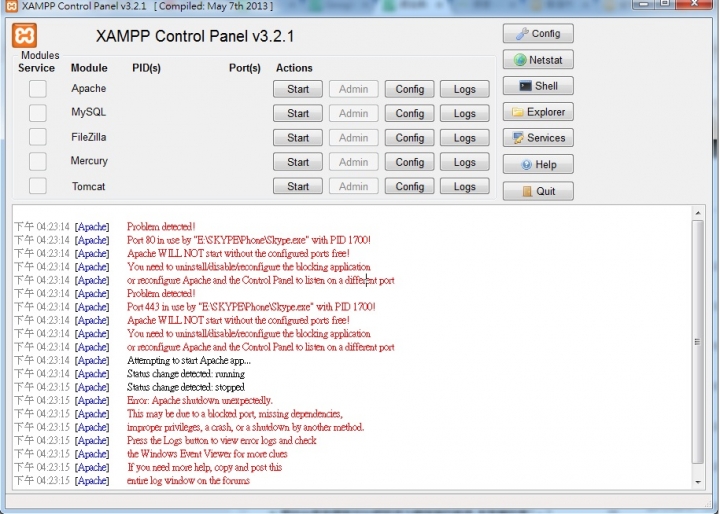Open Netstat with the globe icon
The image size is (720, 514).
pyautogui.click(x=538, y=60)
